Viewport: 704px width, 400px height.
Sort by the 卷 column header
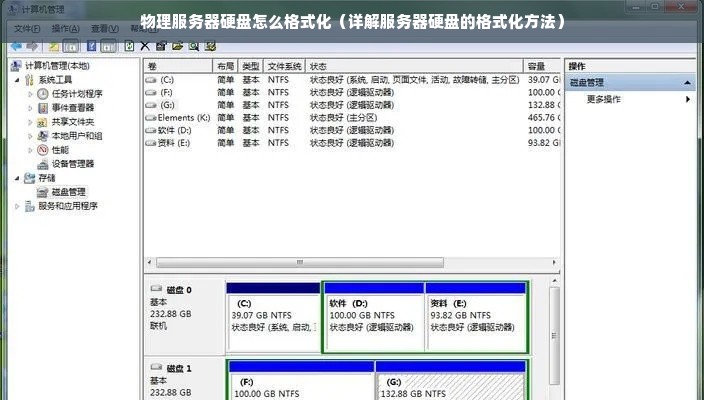coord(178,66)
